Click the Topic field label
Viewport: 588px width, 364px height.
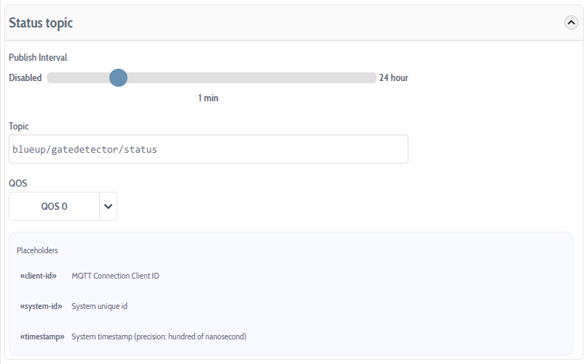click(x=19, y=126)
